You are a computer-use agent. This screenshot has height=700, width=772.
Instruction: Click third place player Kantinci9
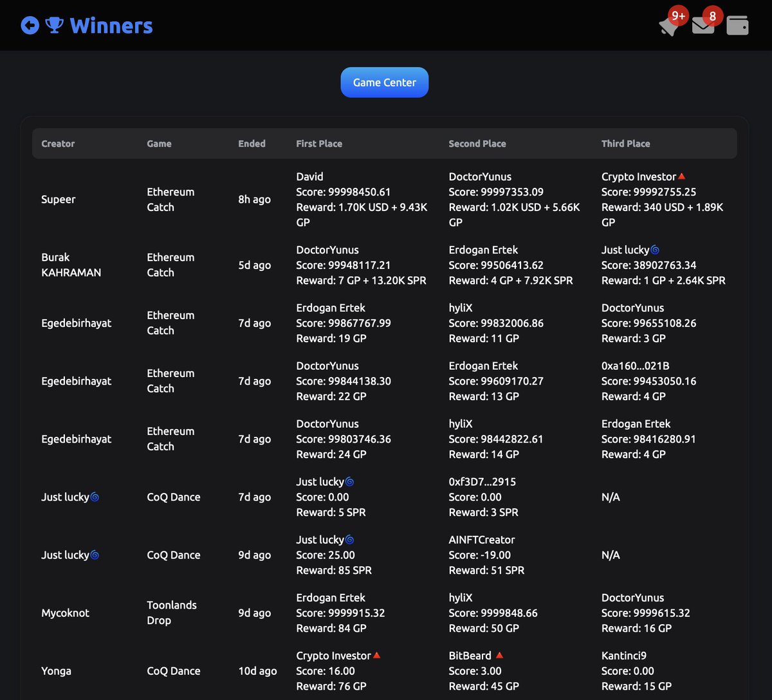pyautogui.click(x=624, y=655)
